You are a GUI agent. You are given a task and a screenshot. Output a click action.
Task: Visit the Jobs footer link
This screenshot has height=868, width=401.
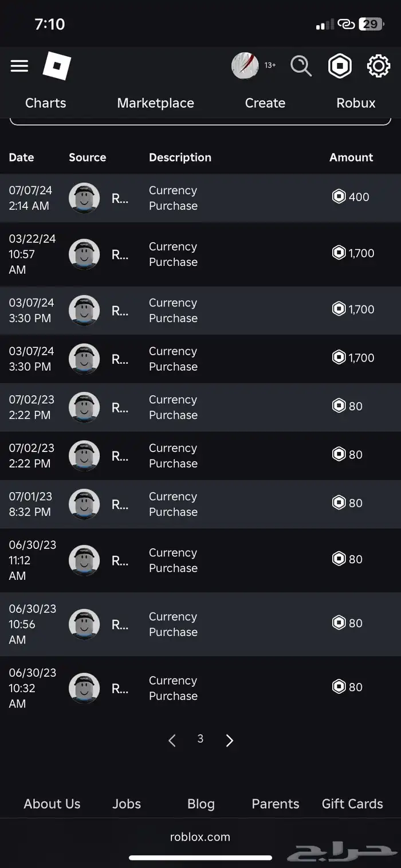point(127,804)
